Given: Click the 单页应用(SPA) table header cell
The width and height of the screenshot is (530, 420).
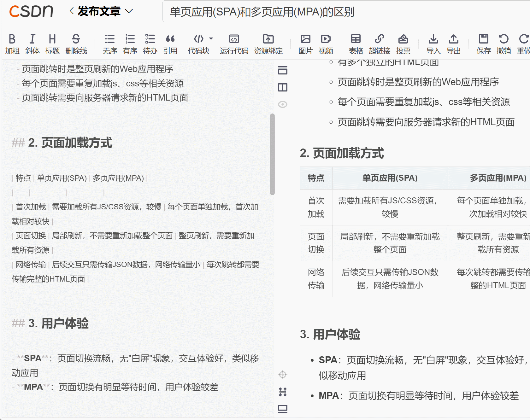Looking at the screenshot, I should point(390,178).
